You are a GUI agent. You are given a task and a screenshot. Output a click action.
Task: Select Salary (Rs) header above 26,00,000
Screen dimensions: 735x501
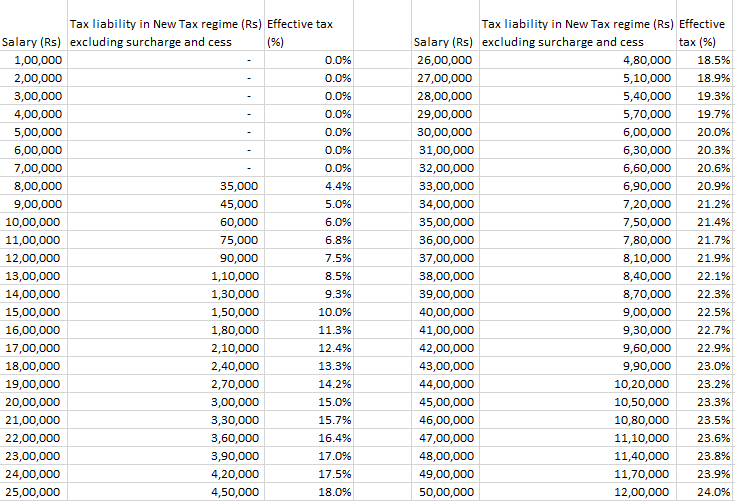click(443, 42)
